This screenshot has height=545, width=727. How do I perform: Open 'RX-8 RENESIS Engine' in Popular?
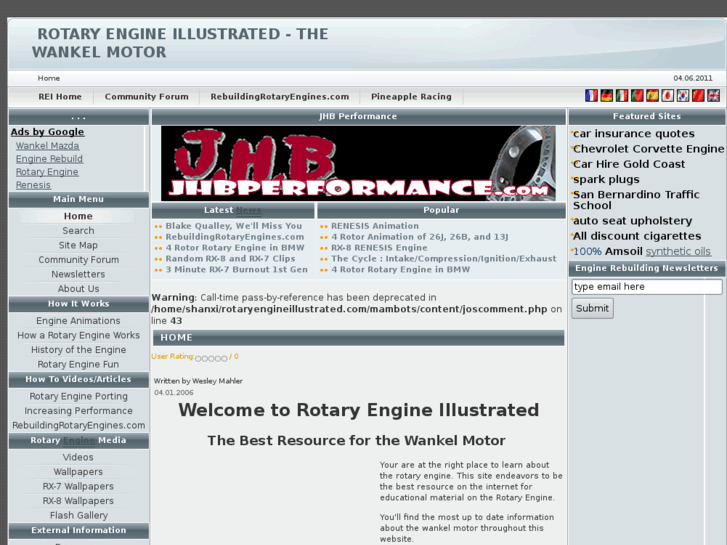[379, 248]
